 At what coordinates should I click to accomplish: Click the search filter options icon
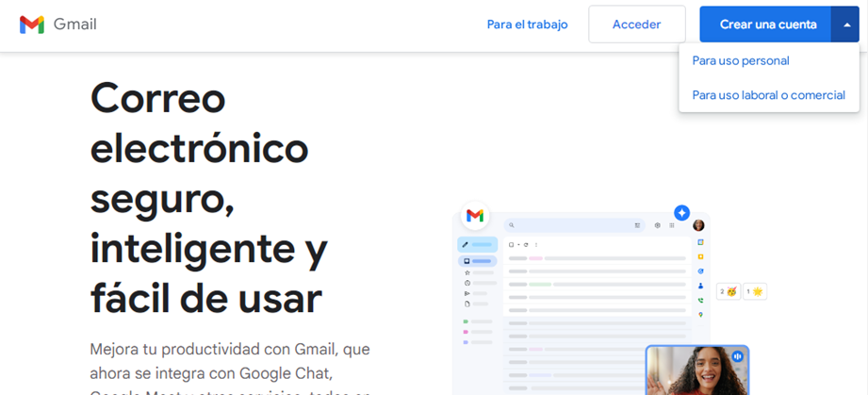637,225
